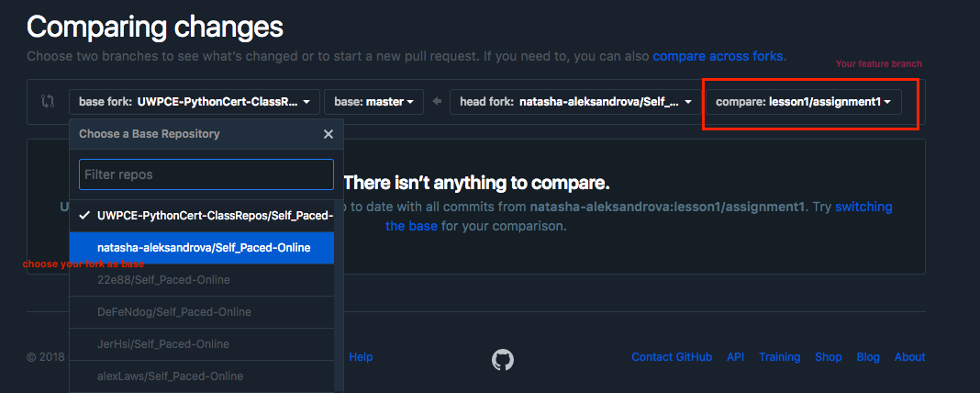Click the switching the base link
Viewport: 980px width, 393px height.
coord(863,208)
